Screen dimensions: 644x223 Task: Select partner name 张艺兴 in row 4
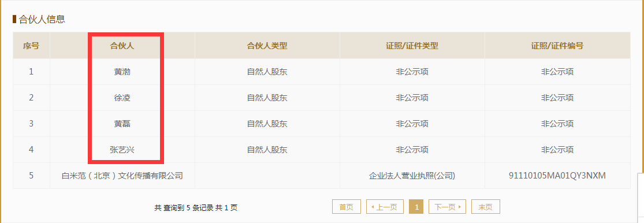pyautogui.click(x=122, y=150)
